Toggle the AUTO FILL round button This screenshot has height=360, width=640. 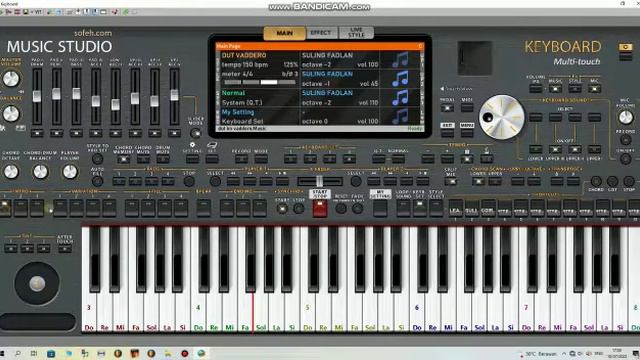point(97,181)
